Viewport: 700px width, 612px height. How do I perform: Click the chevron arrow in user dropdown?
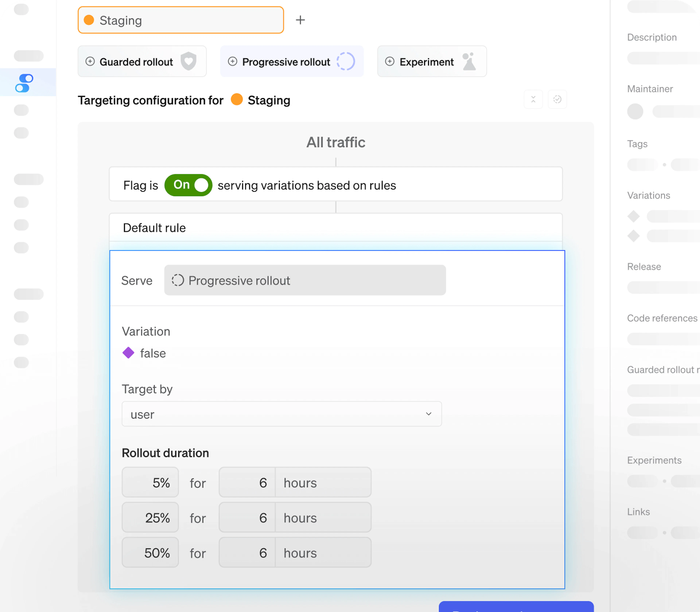428,414
